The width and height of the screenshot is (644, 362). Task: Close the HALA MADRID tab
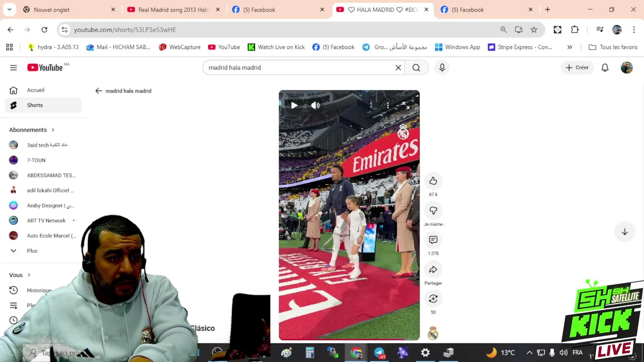click(x=427, y=10)
